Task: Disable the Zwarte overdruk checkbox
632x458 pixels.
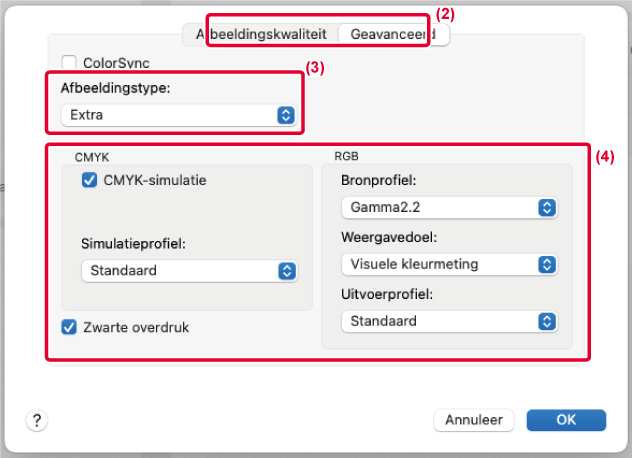Action: (x=69, y=326)
